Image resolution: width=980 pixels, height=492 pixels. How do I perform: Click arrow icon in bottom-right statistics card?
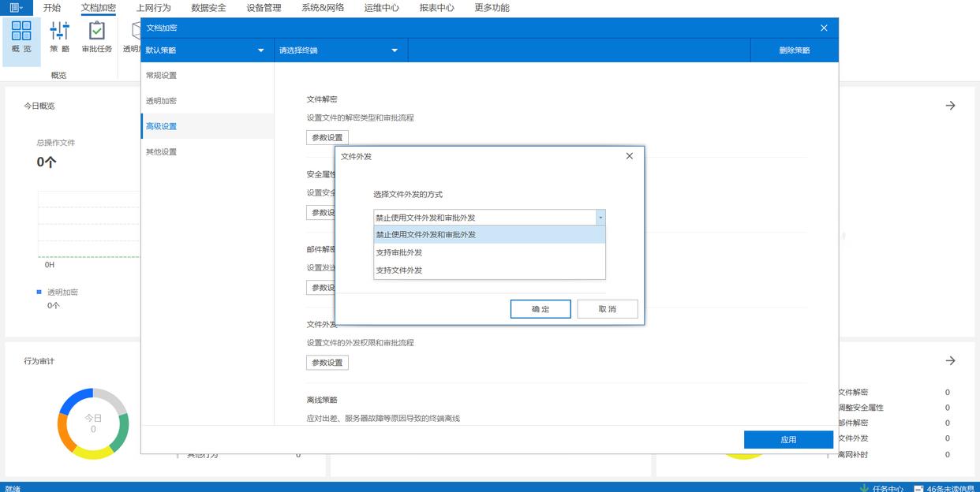[x=950, y=360]
